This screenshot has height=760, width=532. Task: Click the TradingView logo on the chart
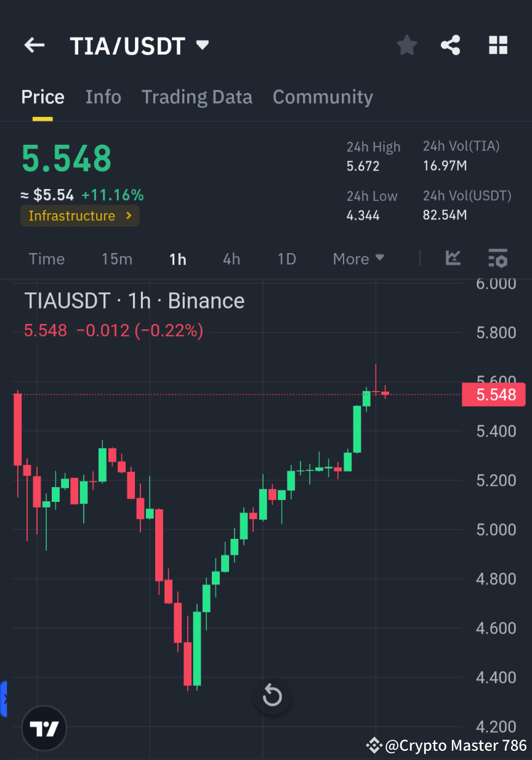coord(43,728)
